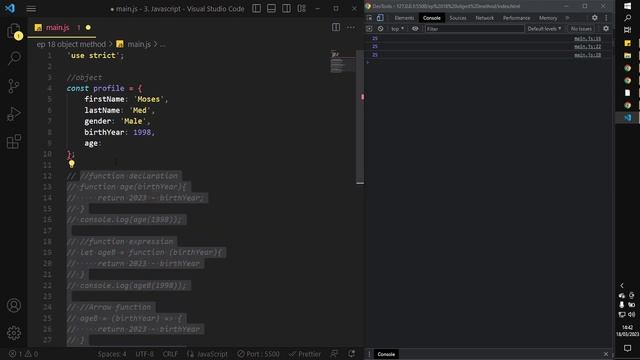Open the Search view in activity bar
Image resolution: width=640 pixels, height=360 pixels.
tap(14, 58)
